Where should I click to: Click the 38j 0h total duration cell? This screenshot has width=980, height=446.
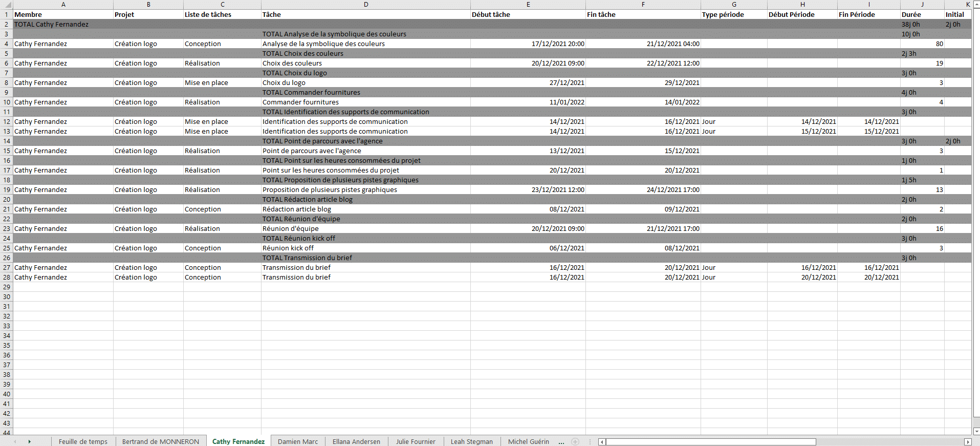922,24
